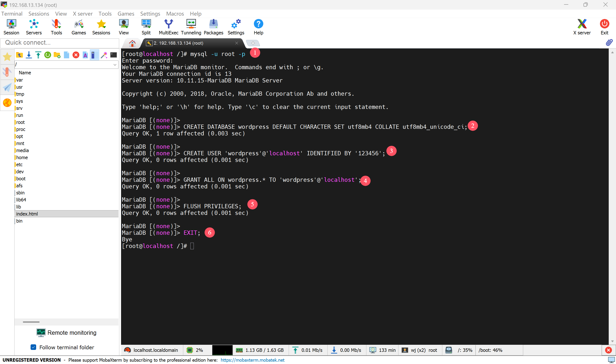Close the remote monitoring bar with red X
The width and height of the screenshot is (616, 364).
point(608,350)
